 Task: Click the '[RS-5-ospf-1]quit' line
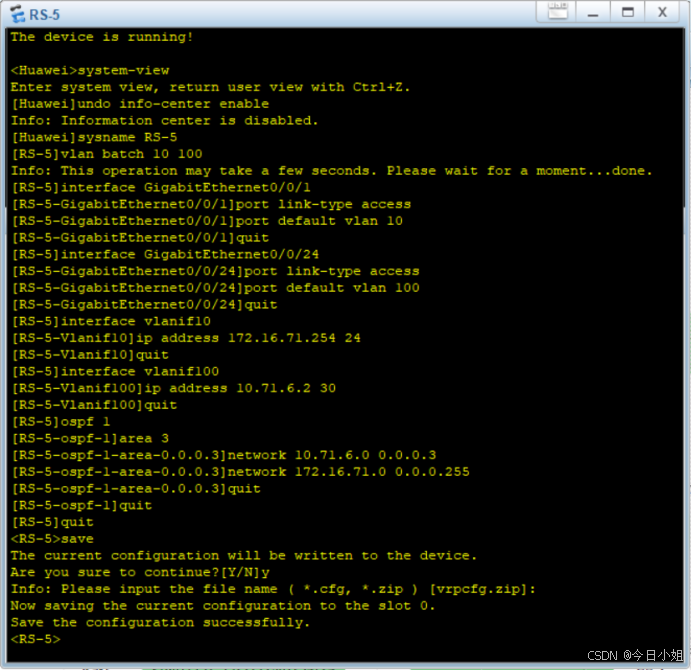click(82, 505)
